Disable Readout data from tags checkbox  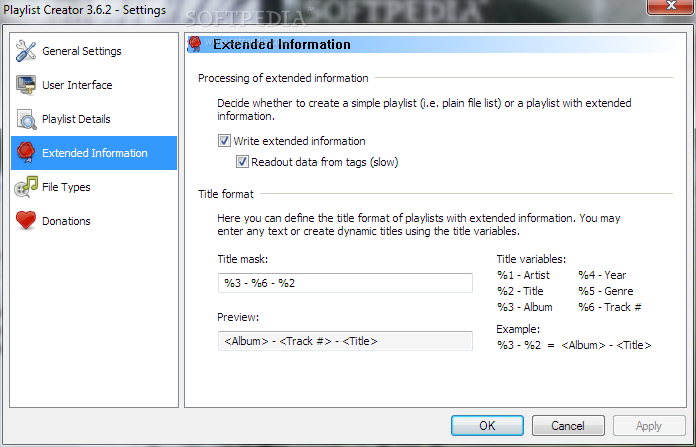coord(242,162)
